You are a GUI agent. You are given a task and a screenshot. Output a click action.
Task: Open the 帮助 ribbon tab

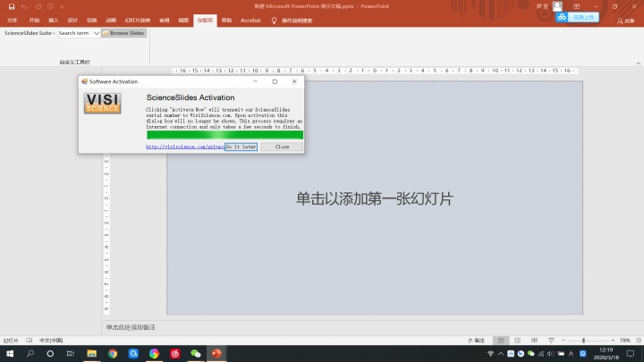(226, 20)
